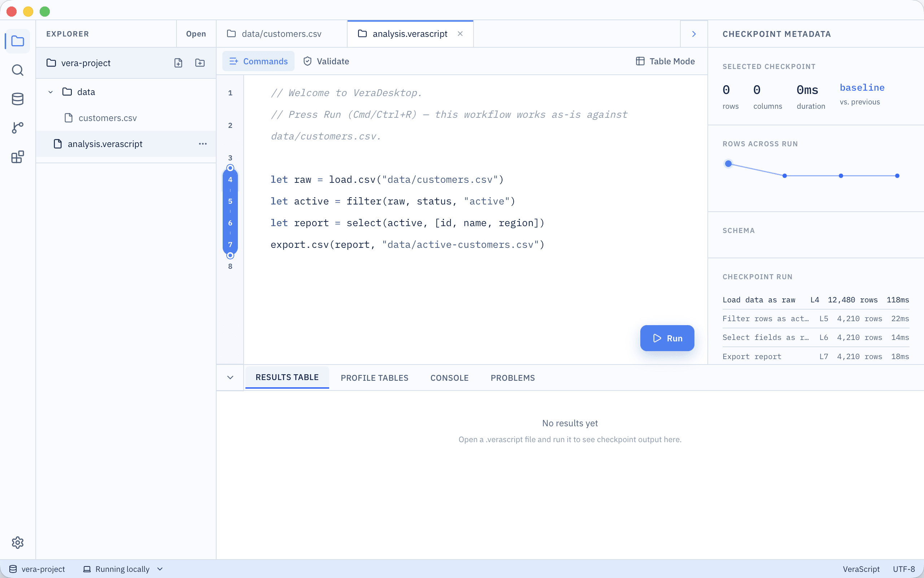The width and height of the screenshot is (924, 578).
Task: Open the Running locally dropdown
Action: [x=123, y=569]
